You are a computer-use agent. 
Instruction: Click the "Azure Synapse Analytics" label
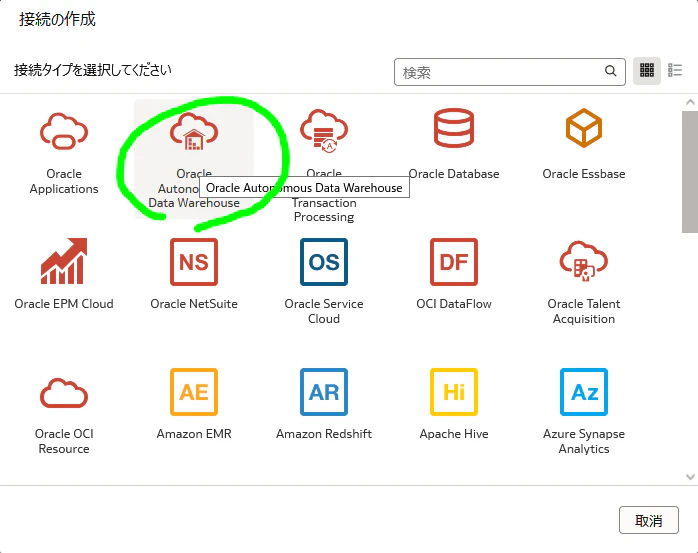(584, 441)
